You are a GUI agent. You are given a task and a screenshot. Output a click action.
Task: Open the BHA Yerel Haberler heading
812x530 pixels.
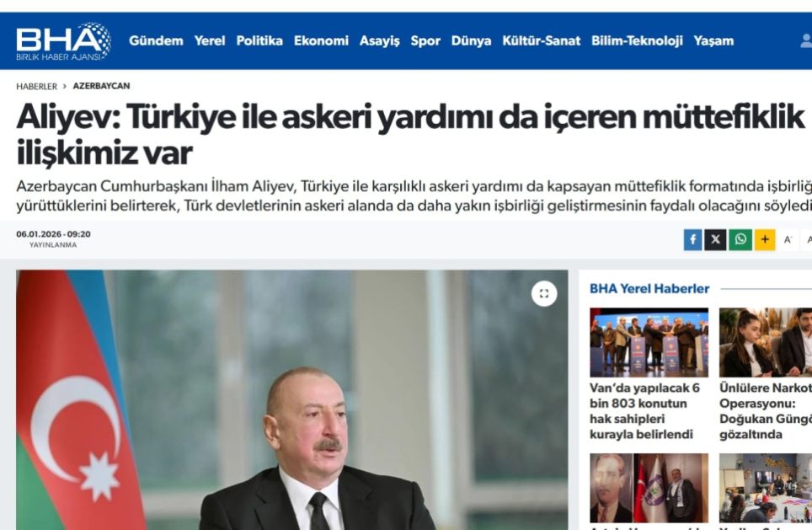point(649,288)
